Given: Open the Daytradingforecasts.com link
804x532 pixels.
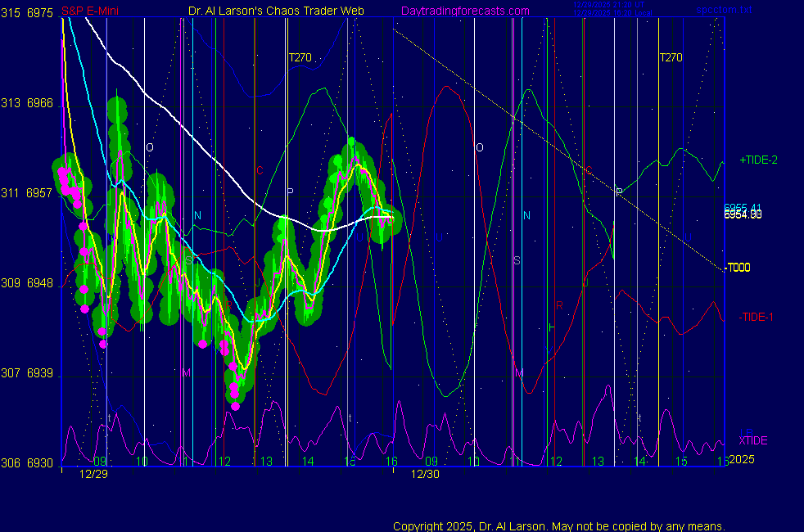Looking at the screenshot, I should (x=464, y=11).
